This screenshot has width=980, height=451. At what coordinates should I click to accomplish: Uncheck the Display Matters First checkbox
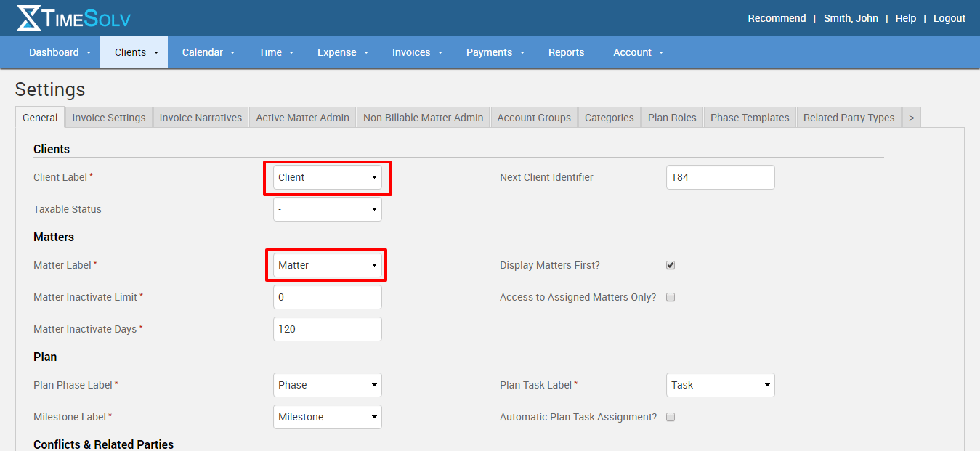point(671,265)
